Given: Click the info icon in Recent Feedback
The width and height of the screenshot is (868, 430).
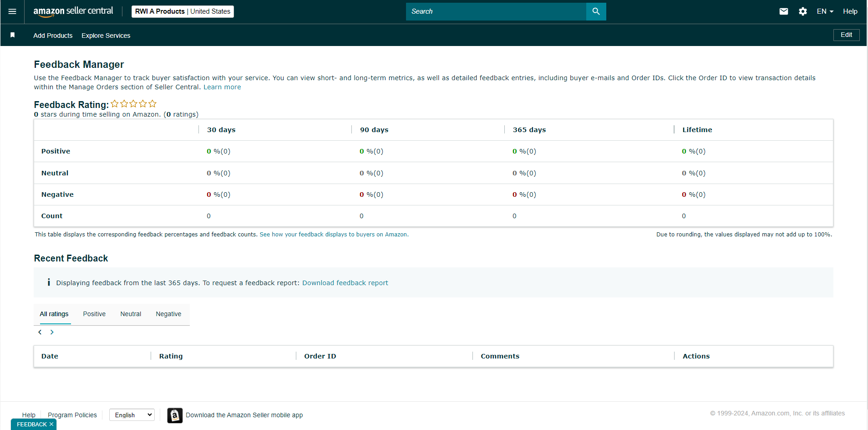Looking at the screenshot, I should (49, 282).
